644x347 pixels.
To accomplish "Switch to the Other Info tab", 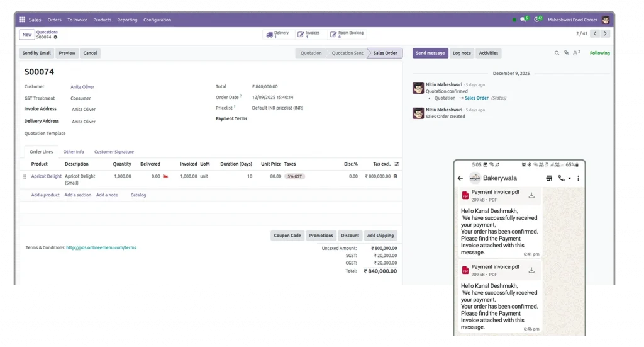I will tap(74, 152).
